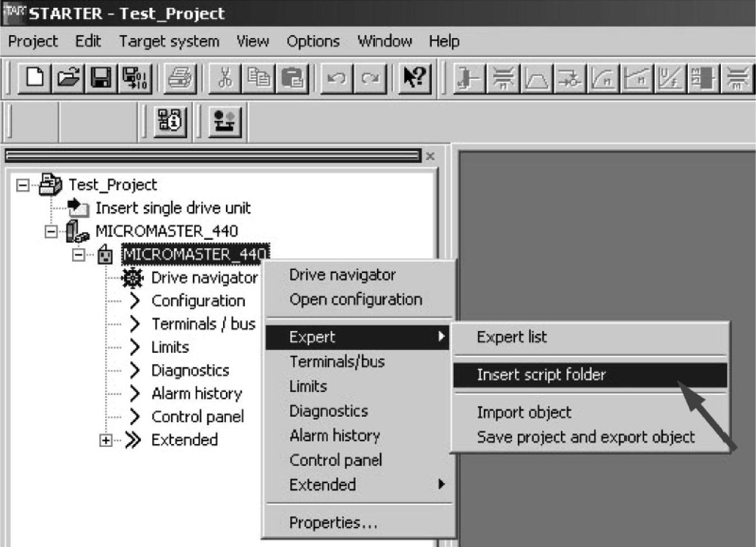The image size is (756, 547).
Task: Open the Options menu
Action: click(313, 41)
